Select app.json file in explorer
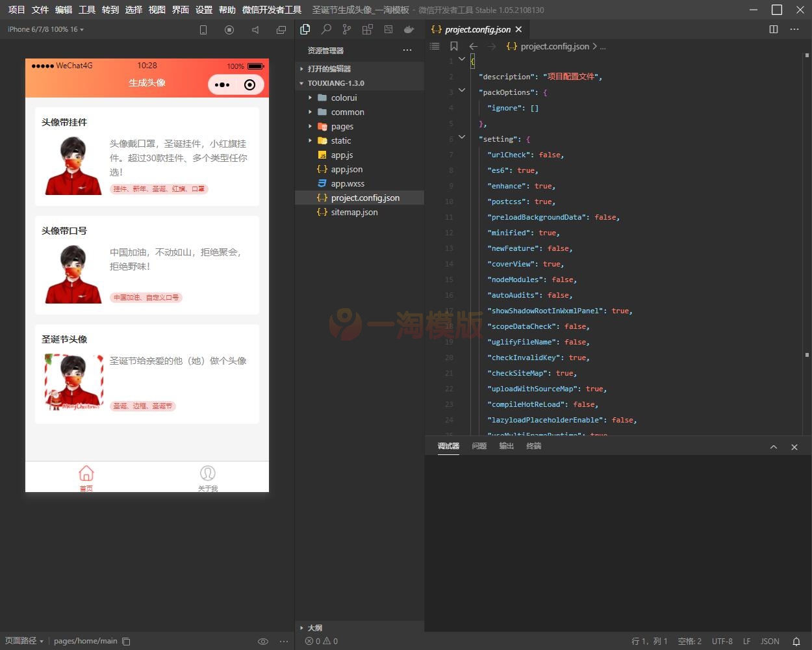The image size is (812, 650). pos(346,170)
